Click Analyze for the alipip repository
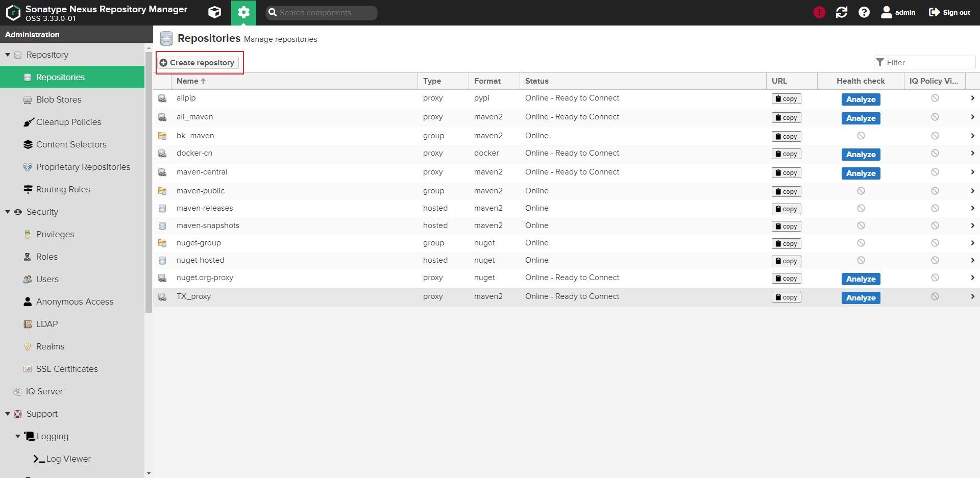The width and height of the screenshot is (980, 478). coord(861,99)
